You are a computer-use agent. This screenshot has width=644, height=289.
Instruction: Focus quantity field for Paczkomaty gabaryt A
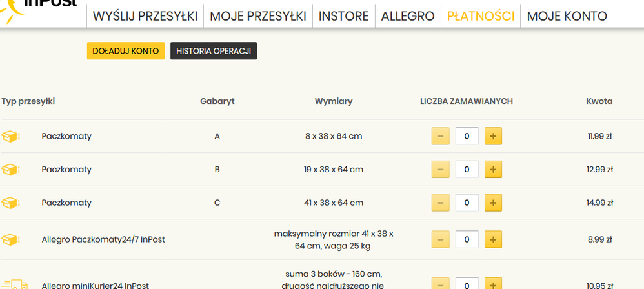467,136
